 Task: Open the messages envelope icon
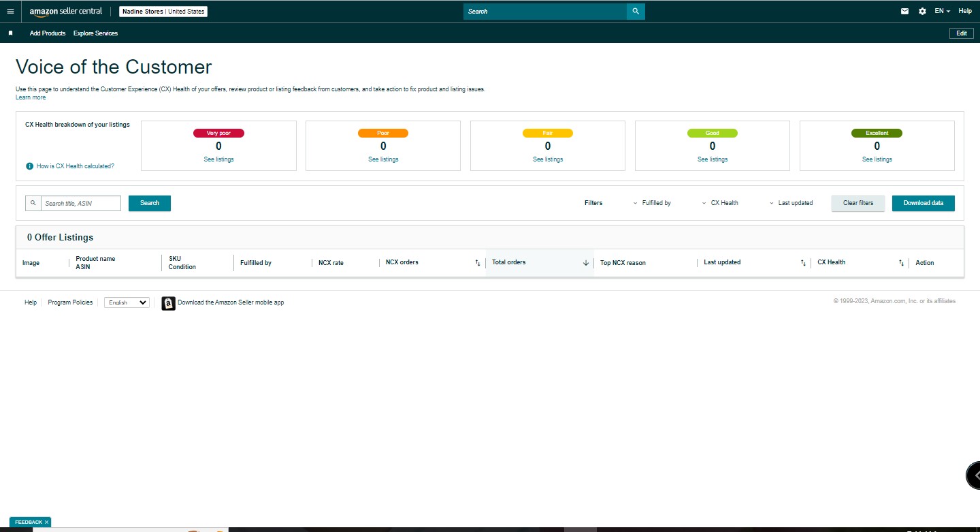pyautogui.click(x=904, y=11)
